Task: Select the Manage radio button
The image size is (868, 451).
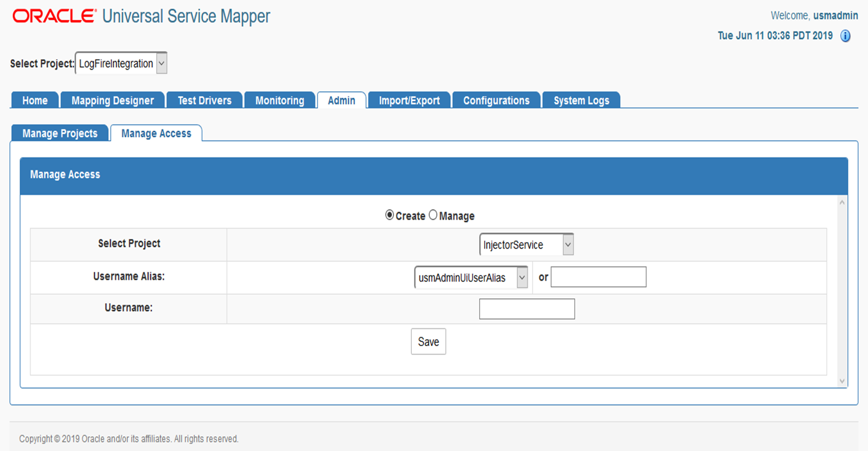Action: tap(433, 215)
